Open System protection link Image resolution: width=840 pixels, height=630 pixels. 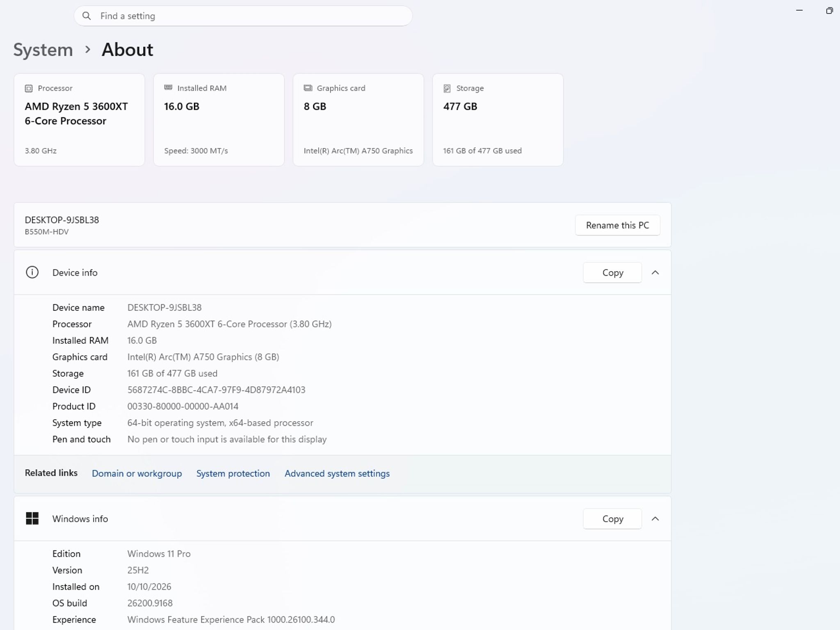pos(233,473)
